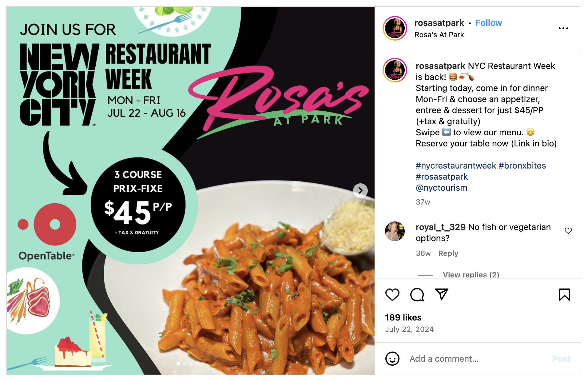The width and height of the screenshot is (588, 382).
Task: Expand View replies (2)
Action: click(471, 275)
